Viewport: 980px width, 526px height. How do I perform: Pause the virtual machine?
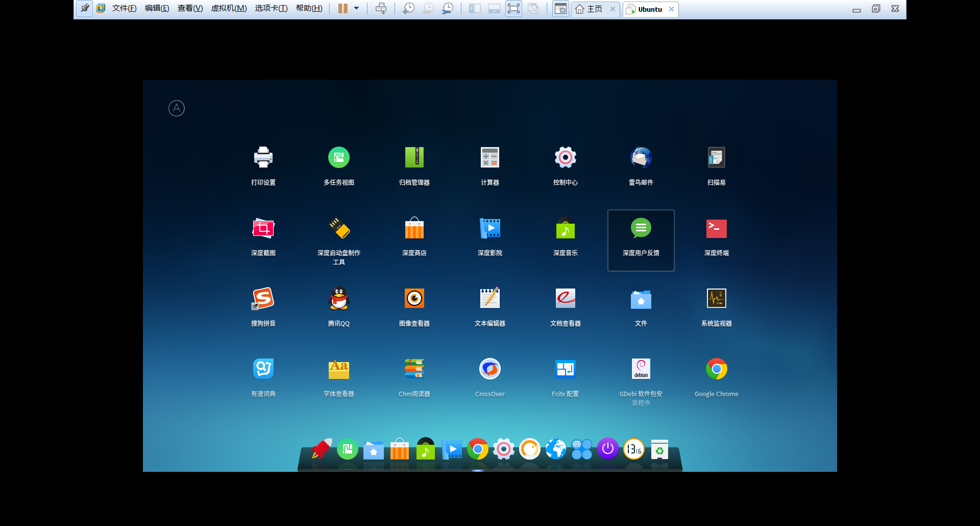pos(343,8)
